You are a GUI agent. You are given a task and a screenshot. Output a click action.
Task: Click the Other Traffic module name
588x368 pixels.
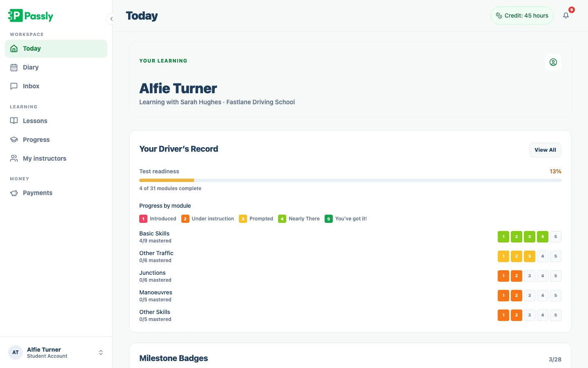pos(156,253)
